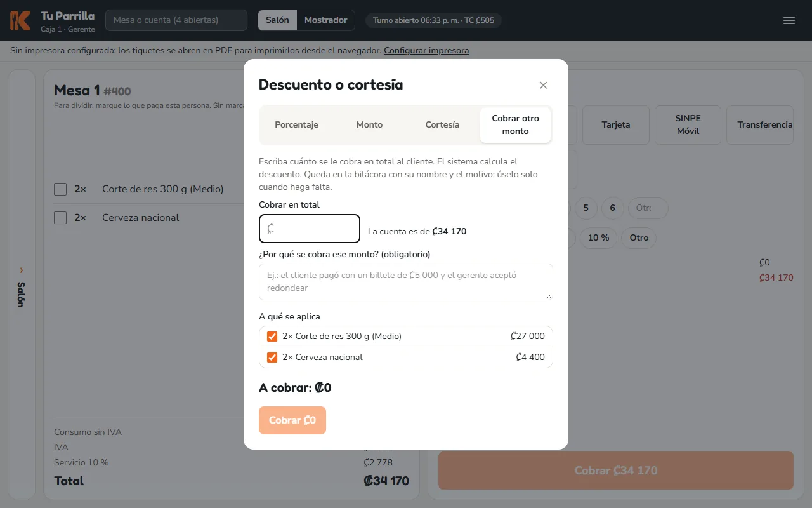This screenshot has height=508, width=812.
Task: Click the Mesa 1 #400 heading
Action: 93,91
